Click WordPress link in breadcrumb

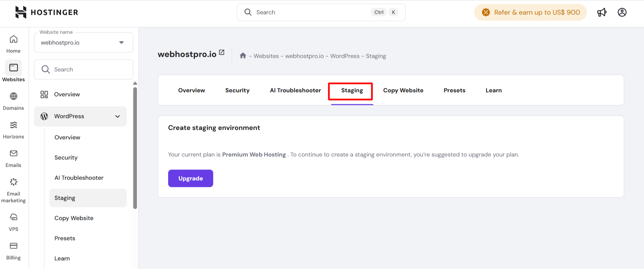345,56
